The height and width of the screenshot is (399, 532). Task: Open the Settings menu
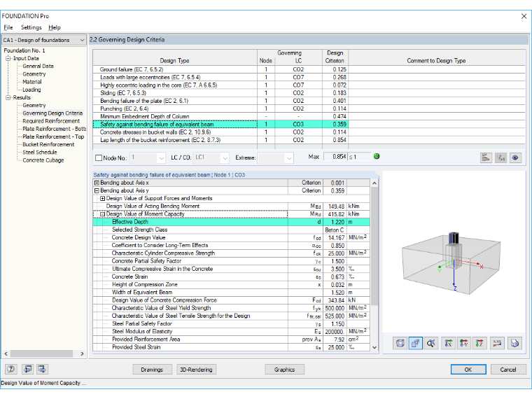coord(31,27)
